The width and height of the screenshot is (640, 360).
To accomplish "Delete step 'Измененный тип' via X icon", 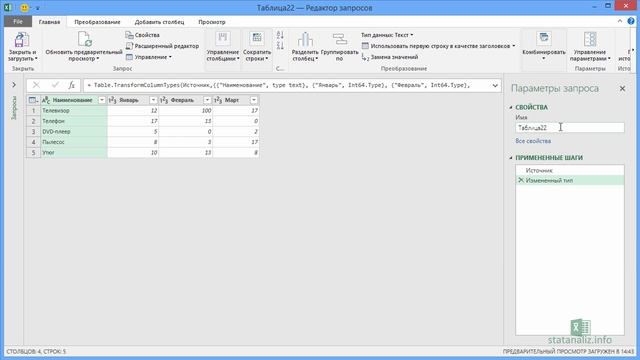I will [521, 180].
